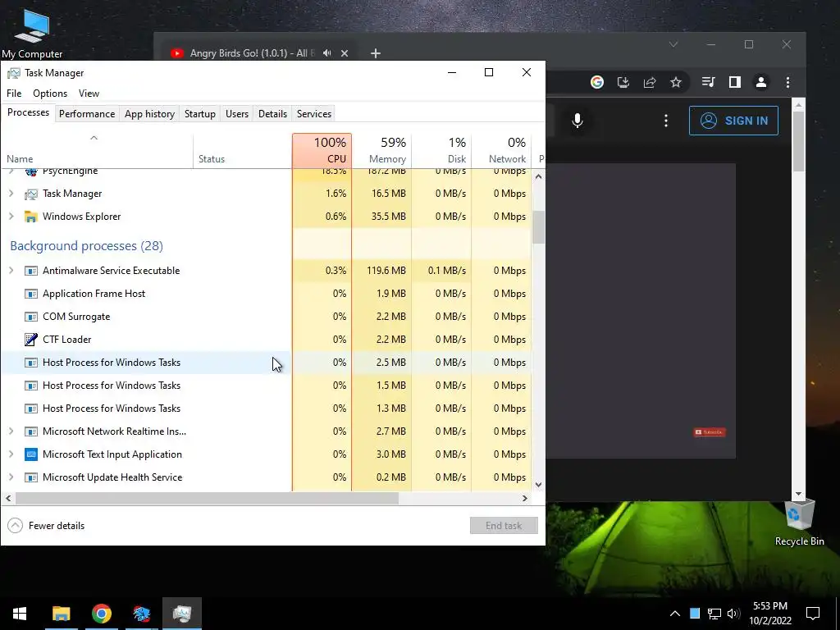This screenshot has height=630, width=840.
Task: Open YouTube settings three-dot menu
Action: click(x=666, y=121)
